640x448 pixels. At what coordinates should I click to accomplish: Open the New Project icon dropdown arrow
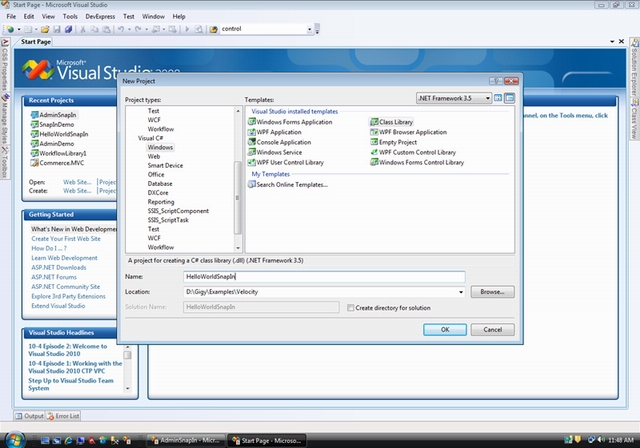point(19,29)
